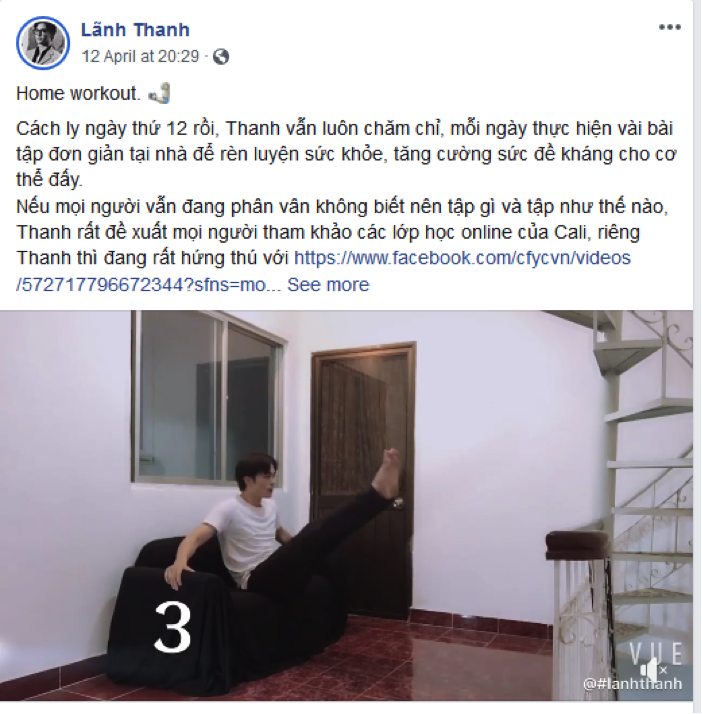Open the Lãnh Thanh profile name link
Screen dimensions: 702x714
[x=135, y=30]
